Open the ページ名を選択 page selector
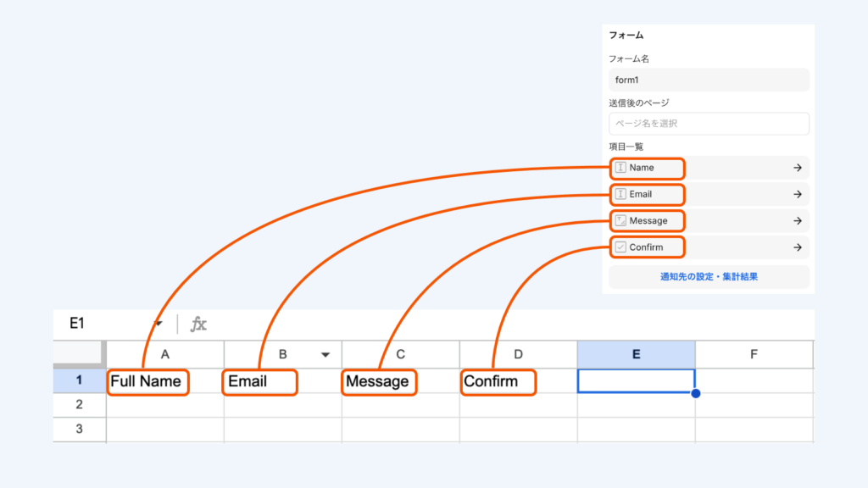This screenshot has height=488, width=868. coord(709,124)
